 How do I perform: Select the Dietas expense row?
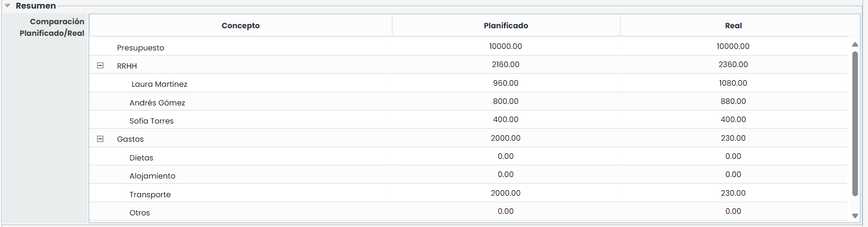(x=142, y=158)
